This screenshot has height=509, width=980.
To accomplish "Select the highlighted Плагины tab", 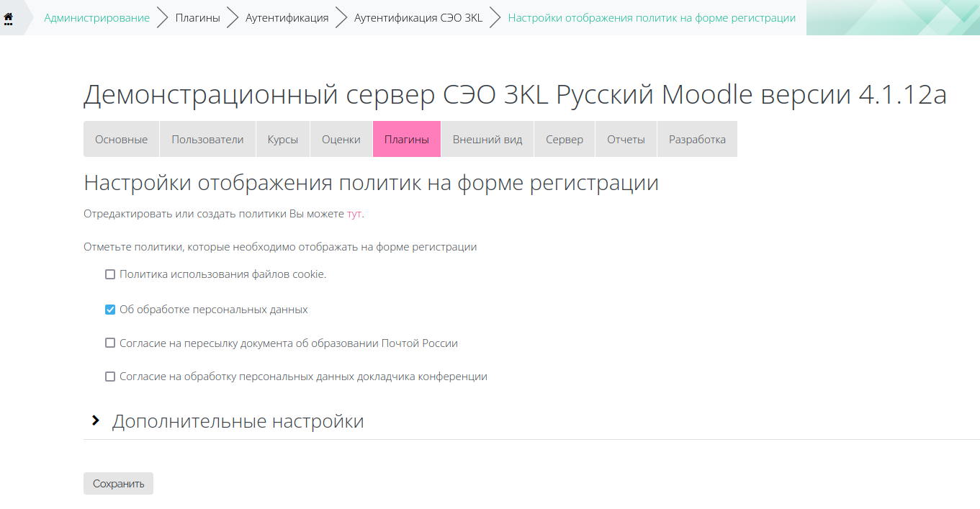I will (x=407, y=140).
